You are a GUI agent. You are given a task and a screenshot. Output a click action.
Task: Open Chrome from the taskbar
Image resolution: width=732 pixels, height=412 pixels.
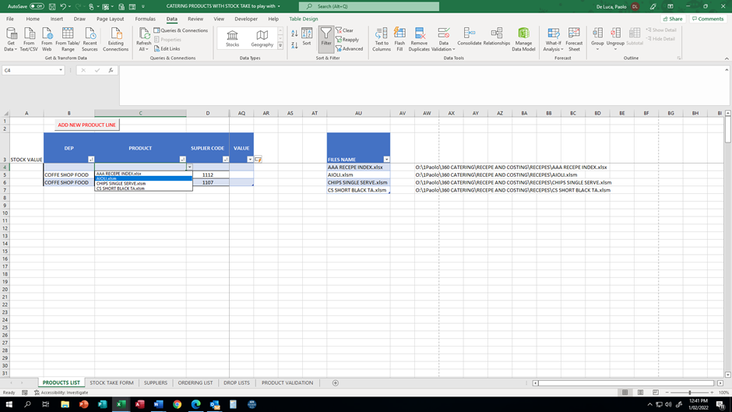pos(177,404)
